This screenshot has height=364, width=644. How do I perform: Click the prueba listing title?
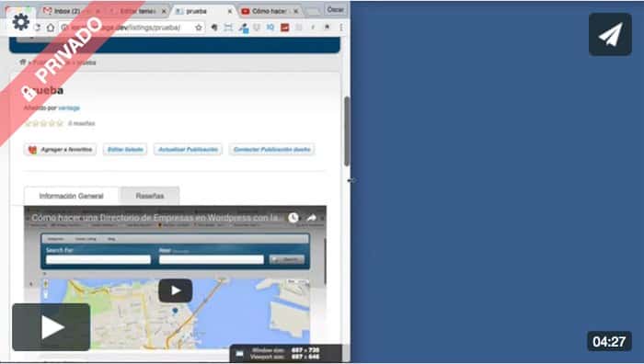[x=43, y=90]
